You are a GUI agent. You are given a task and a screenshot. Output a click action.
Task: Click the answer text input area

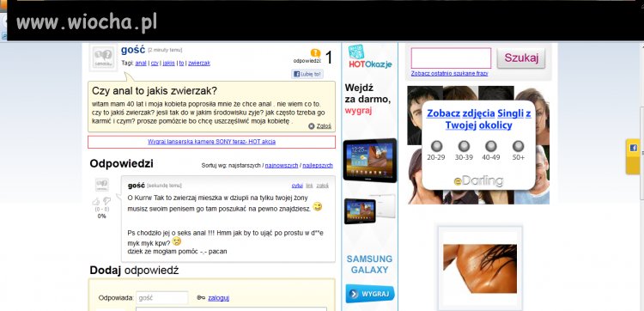tap(231, 309)
